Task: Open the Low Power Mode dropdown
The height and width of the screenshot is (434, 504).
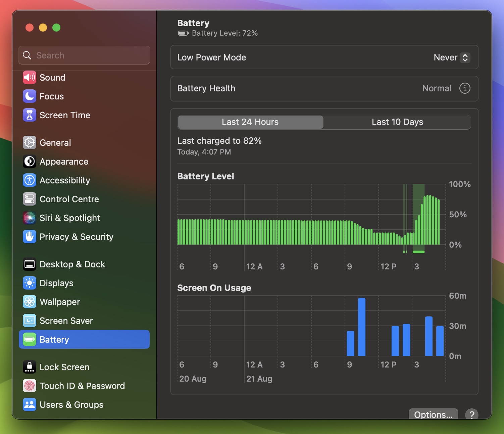Action: [x=451, y=57]
